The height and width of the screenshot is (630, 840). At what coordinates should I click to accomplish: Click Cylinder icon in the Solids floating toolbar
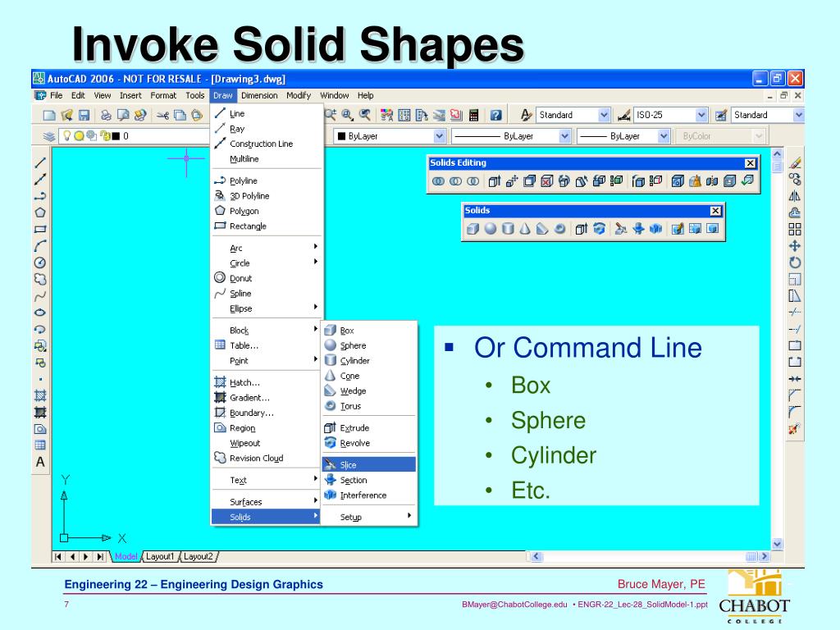[x=508, y=229]
